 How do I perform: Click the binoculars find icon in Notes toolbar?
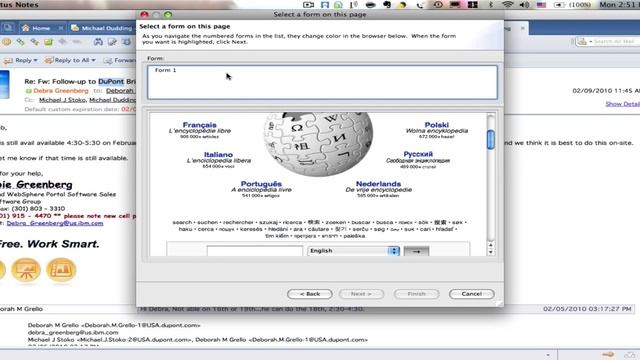98,42
